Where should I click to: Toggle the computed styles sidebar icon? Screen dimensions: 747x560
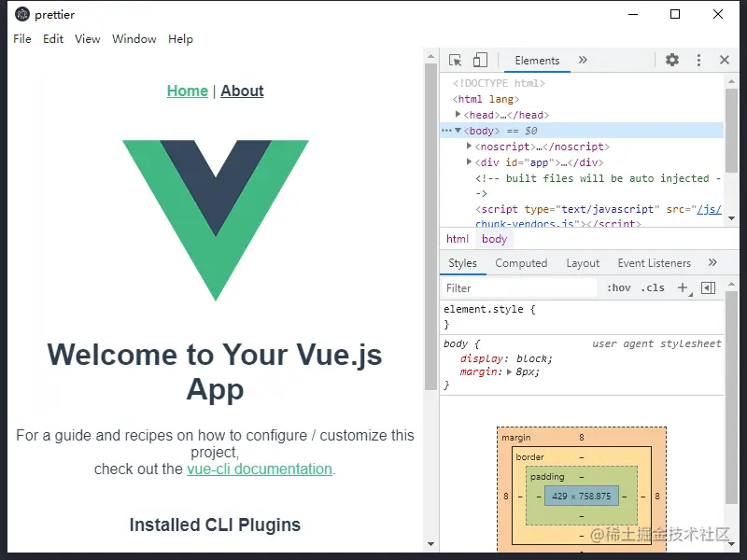(708, 287)
